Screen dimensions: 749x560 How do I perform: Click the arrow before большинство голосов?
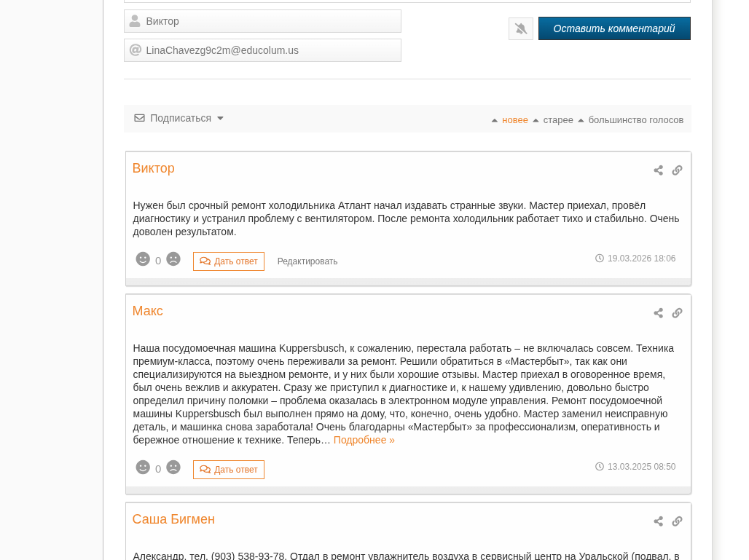(581, 120)
